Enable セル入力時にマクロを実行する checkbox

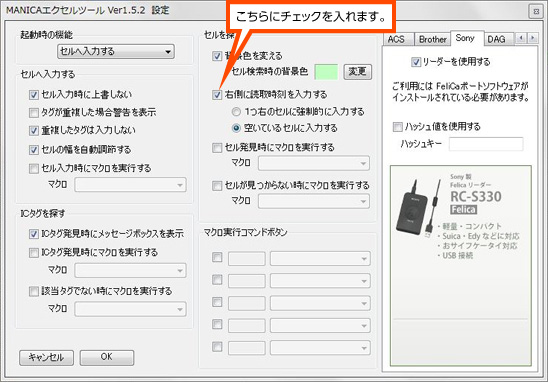pos(34,168)
